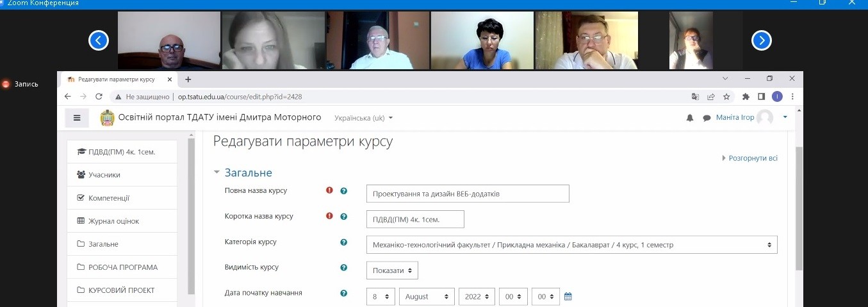Click the browser address bar URL

point(240,97)
